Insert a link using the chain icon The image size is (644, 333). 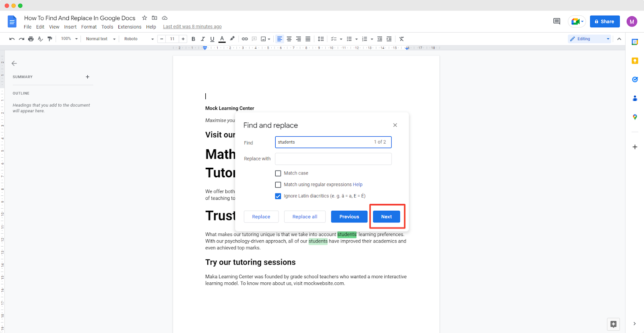pos(245,39)
